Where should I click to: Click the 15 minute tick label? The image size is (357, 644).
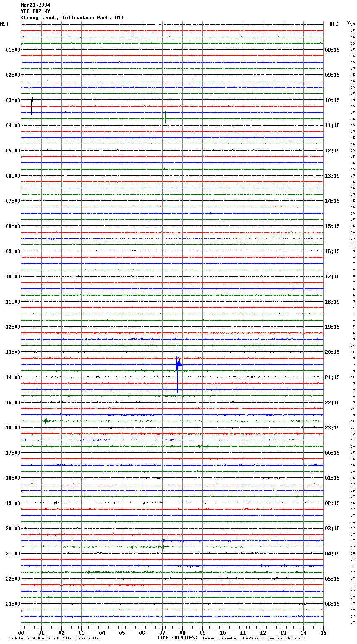[323, 633]
